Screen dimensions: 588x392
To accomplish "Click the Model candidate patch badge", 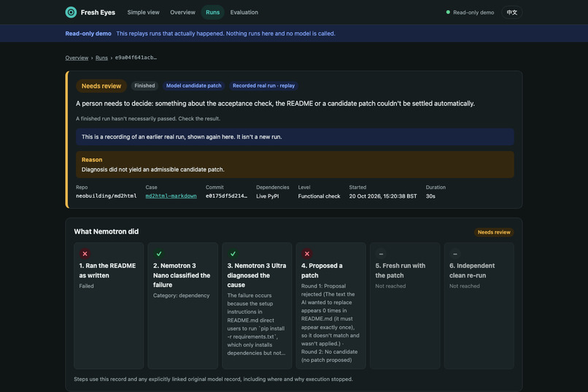I will coord(193,85).
